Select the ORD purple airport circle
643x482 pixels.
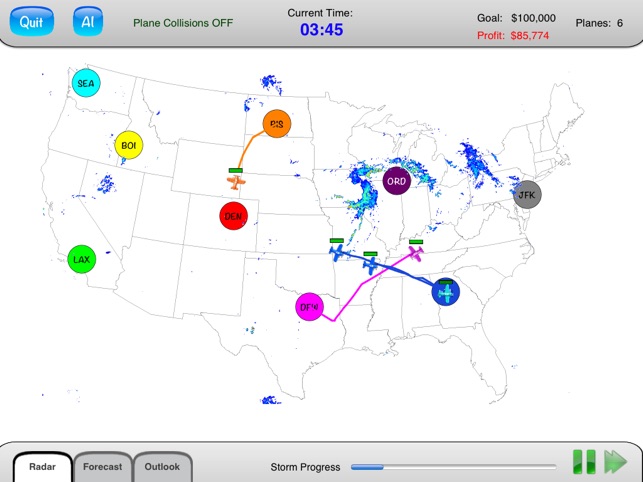[397, 181]
